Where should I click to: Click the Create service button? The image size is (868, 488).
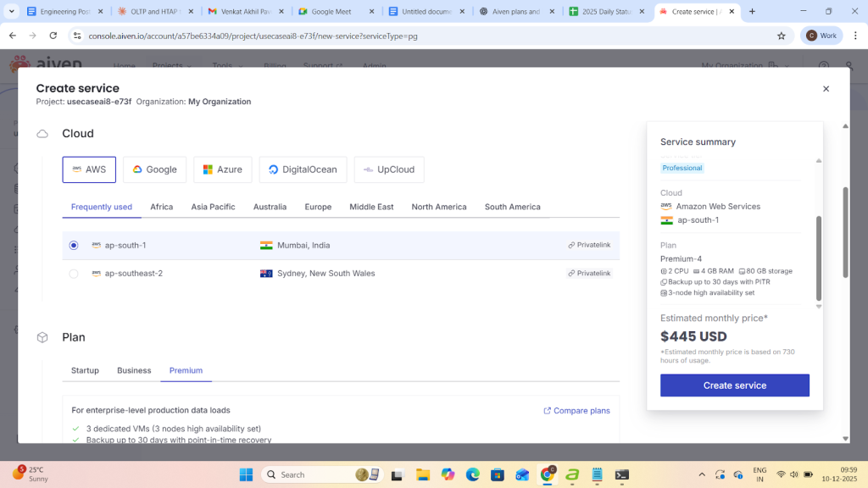(x=734, y=385)
